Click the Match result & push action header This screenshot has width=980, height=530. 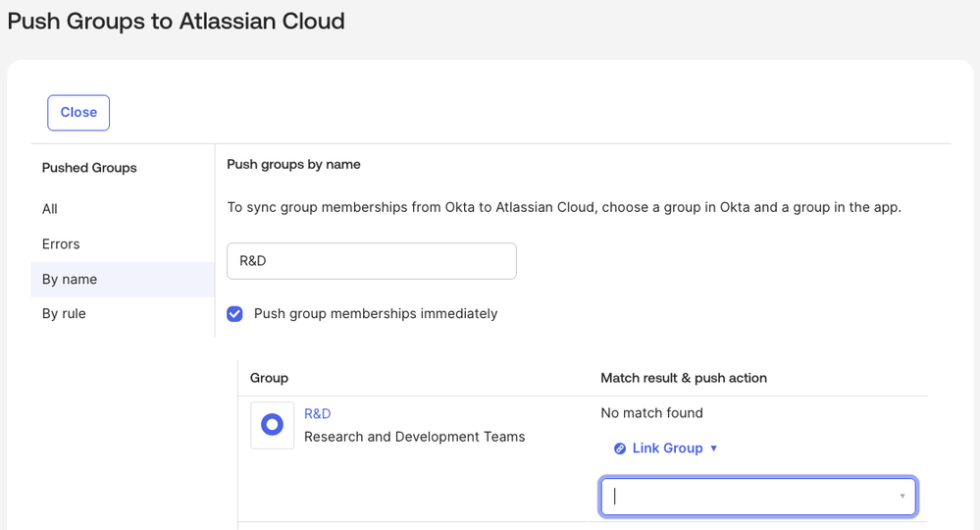pos(684,378)
